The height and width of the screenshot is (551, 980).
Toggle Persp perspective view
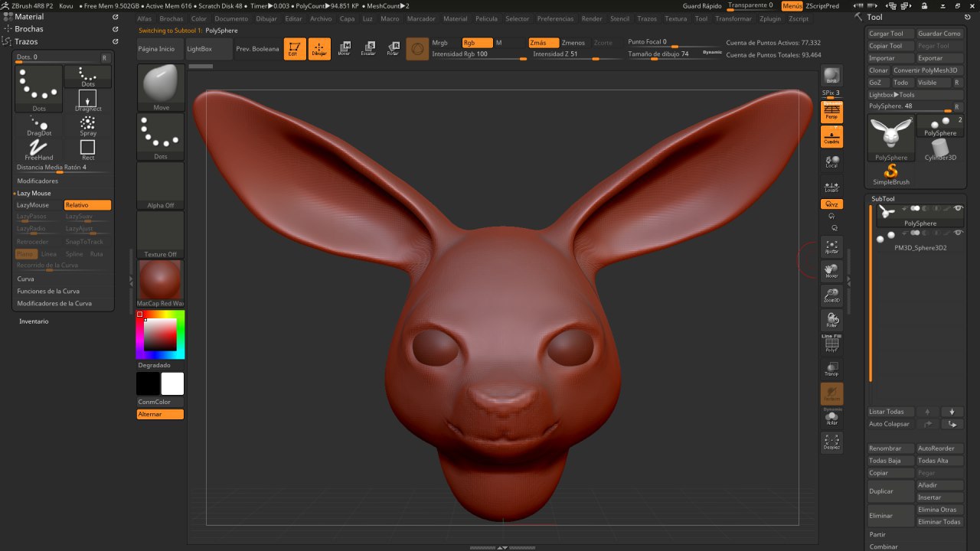coord(831,112)
